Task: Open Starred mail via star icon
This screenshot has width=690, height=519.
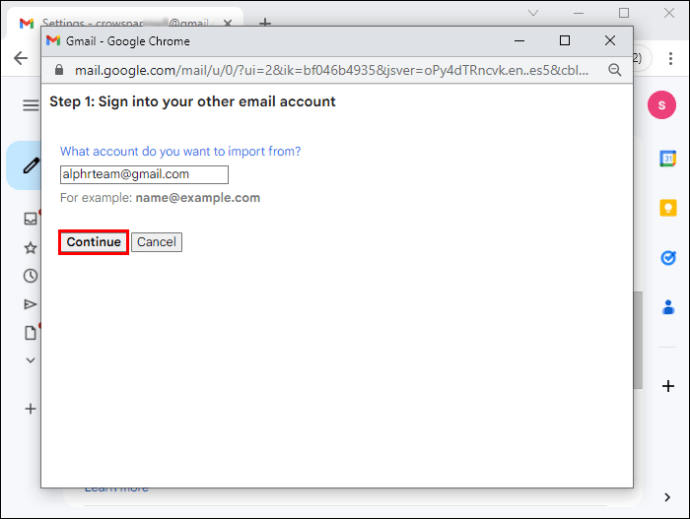Action: pyautogui.click(x=31, y=247)
